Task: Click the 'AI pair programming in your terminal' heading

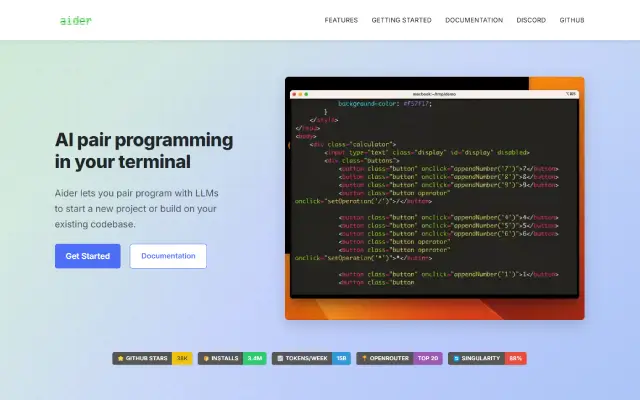Action: [x=144, y=151]
